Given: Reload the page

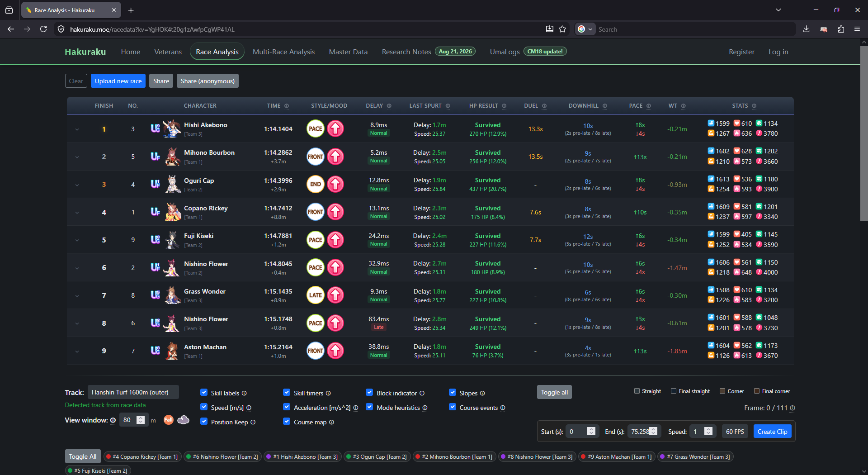Looking at the screenshot, I should pyautogui.click(x=43, y=29).
